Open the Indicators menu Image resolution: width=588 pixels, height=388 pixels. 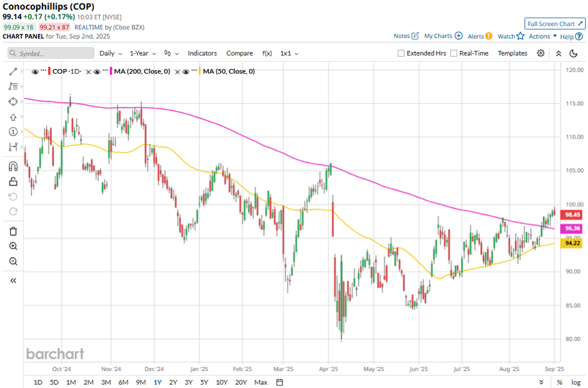[202, 53]
